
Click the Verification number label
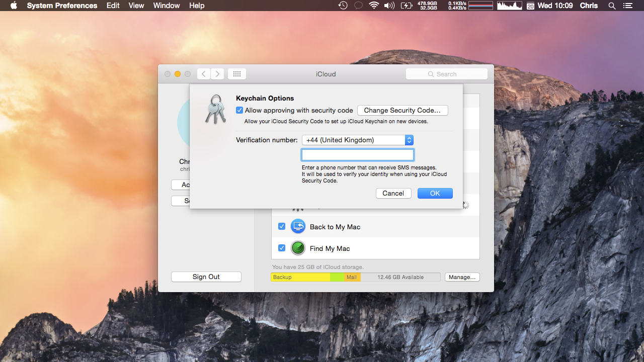267,140
